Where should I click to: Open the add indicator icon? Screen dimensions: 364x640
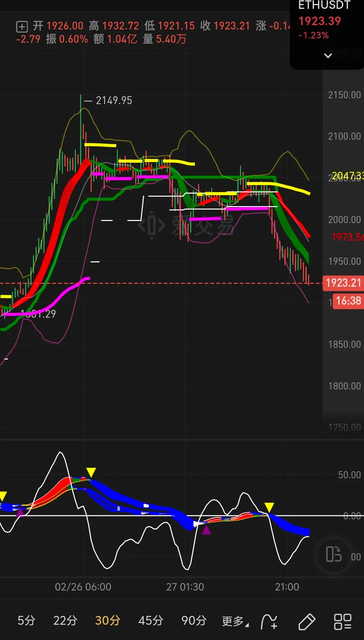click(269, 622)
